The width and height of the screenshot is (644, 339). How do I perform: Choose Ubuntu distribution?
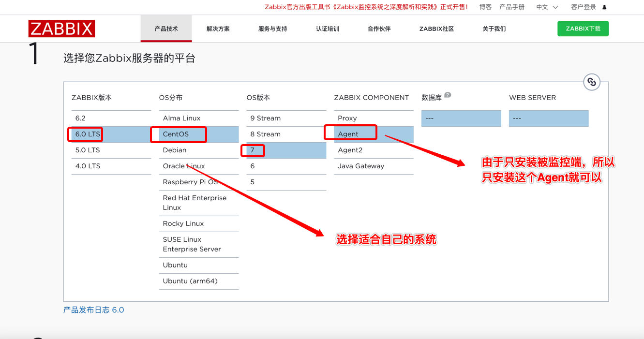pyautogui.click(x=199, y=265)
